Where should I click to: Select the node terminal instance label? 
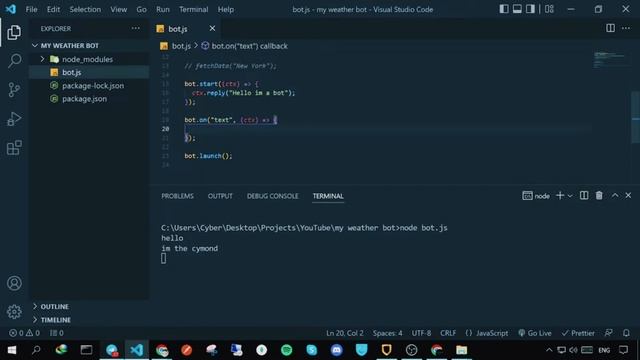(536, 196)
